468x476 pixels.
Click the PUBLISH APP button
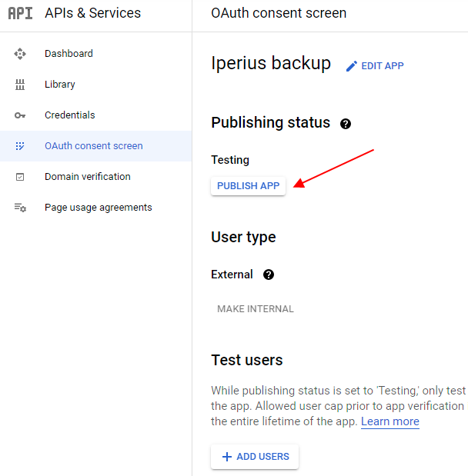[249, 186]
